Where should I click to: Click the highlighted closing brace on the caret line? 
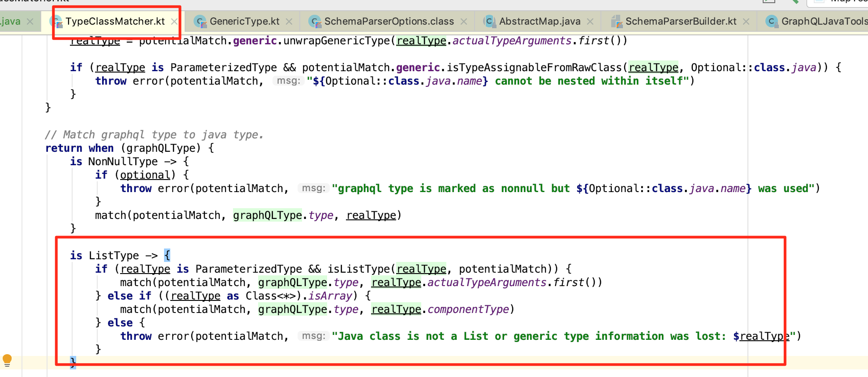[x=73, y=362]
